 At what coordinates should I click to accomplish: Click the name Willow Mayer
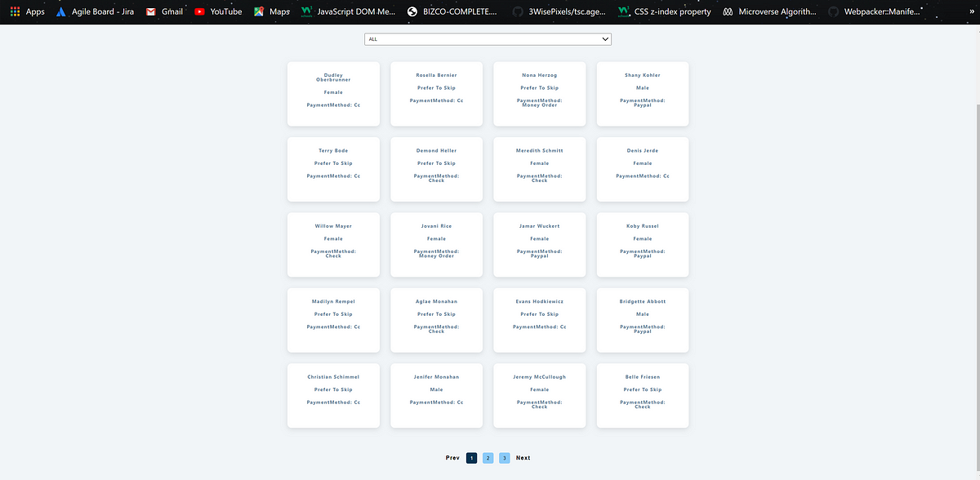tap(333, 226)
